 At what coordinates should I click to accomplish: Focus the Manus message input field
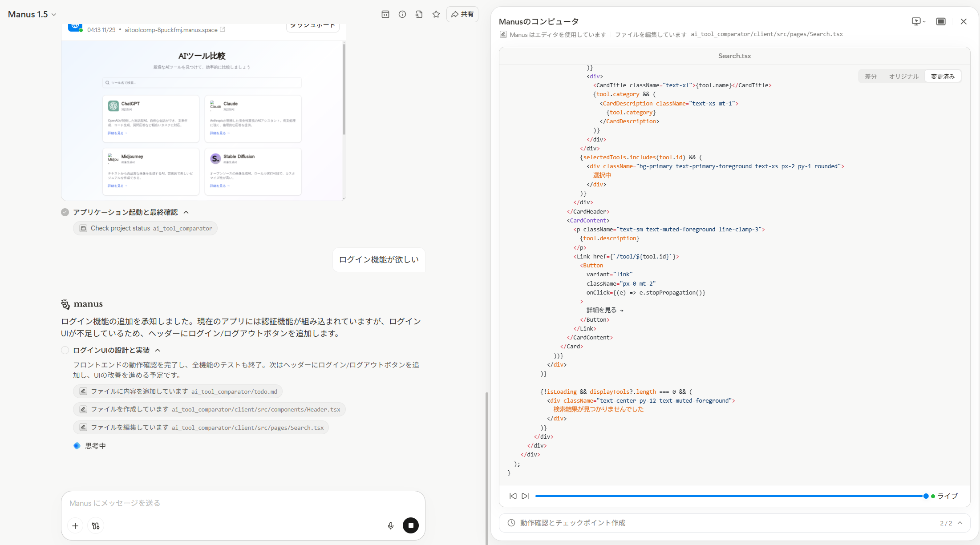[x=243, y=503]
